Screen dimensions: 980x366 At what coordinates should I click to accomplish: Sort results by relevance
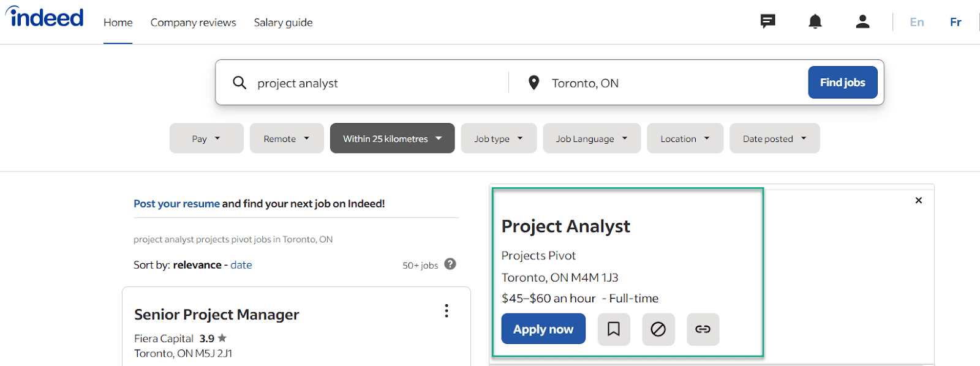point(197,265)
